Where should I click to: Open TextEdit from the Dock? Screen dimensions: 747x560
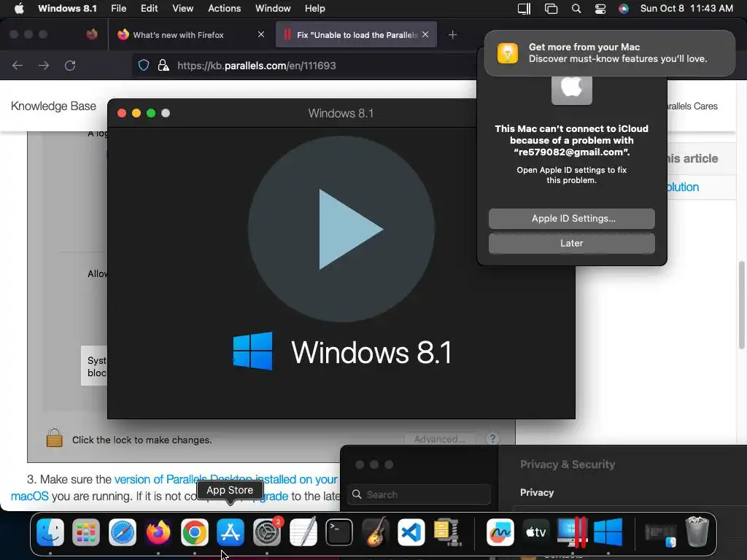click(303, 532)
